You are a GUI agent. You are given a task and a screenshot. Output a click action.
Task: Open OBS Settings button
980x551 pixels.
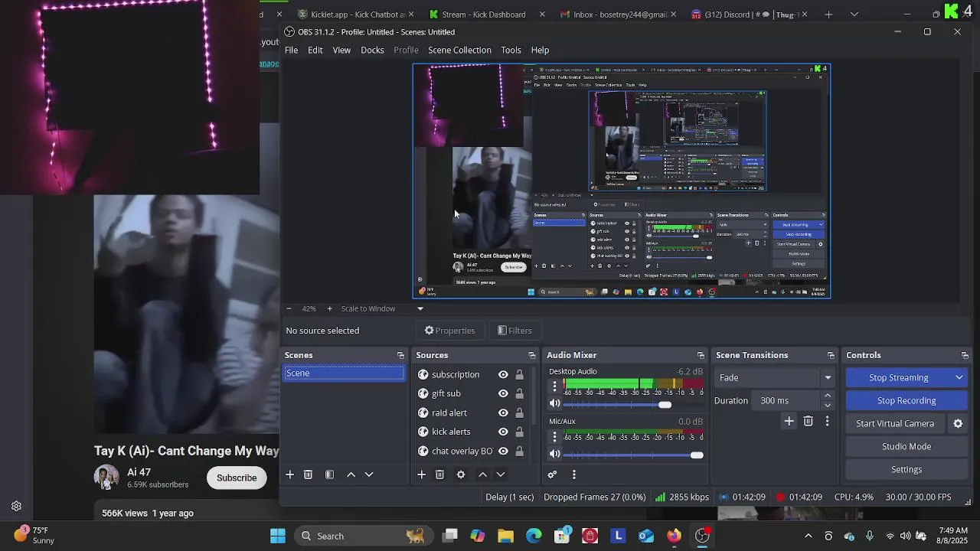906,469
